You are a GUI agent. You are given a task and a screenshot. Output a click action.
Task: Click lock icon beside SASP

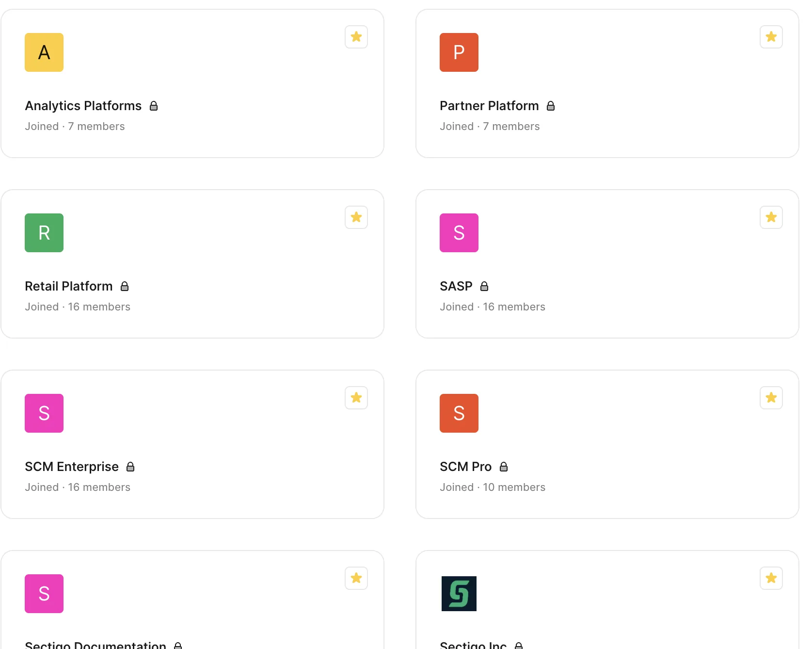(x=484, y=286)
